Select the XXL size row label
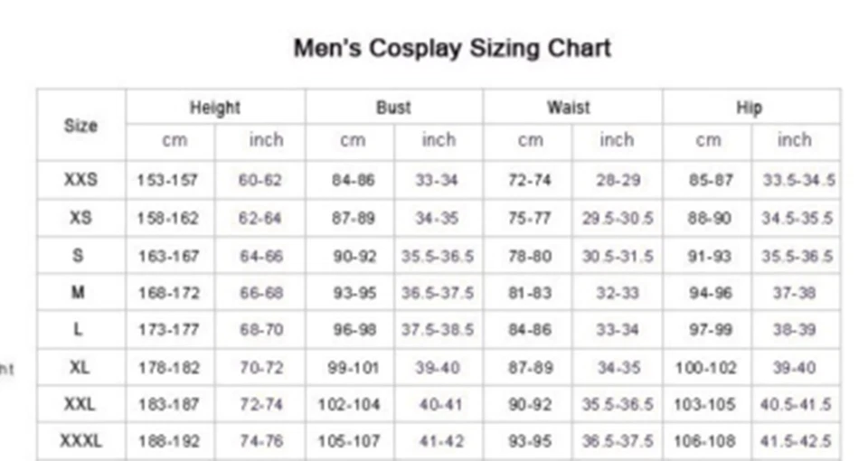 (x=80, y=404)
